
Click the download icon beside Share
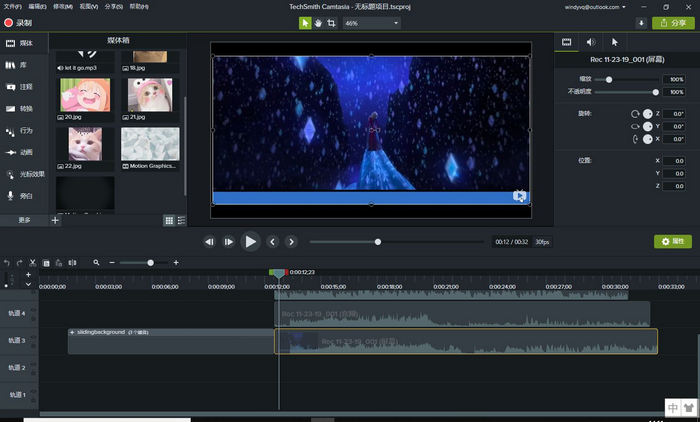pos(641,23)
